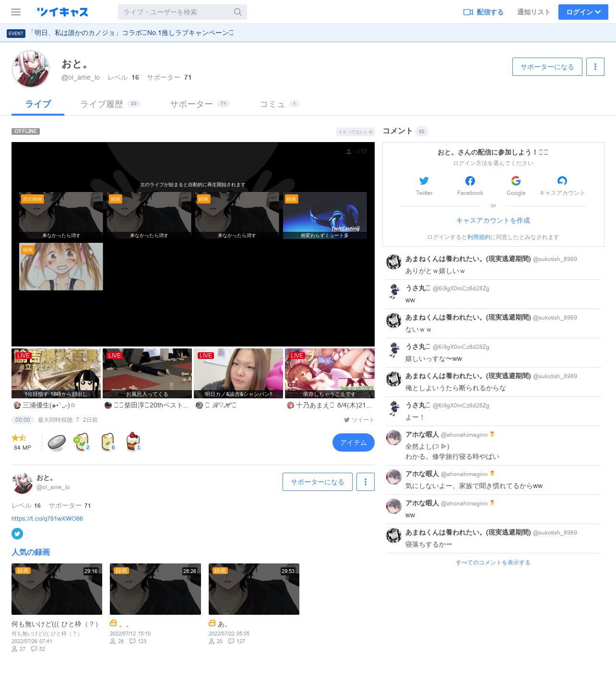The height and width of the screenshot is (693, 616).
Task: Click the 十乃あまえ streamer name
Action: pyautogui.click(x=333, y=405)
